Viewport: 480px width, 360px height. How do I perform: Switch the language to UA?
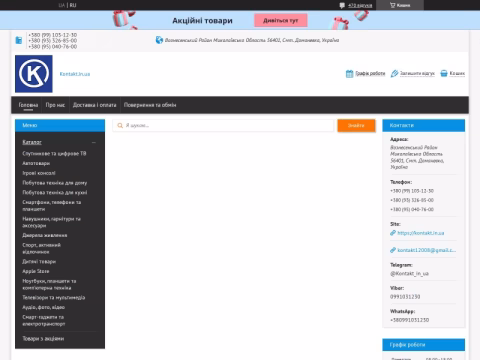tap(61, 5)
